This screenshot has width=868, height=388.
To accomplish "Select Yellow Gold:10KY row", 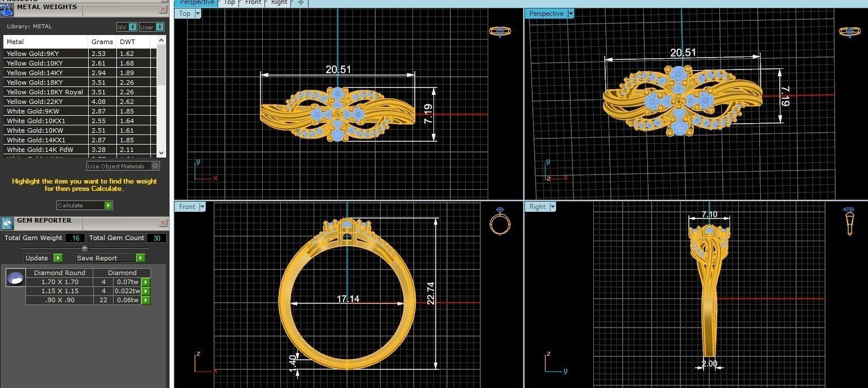I will [x=80, y=63].
